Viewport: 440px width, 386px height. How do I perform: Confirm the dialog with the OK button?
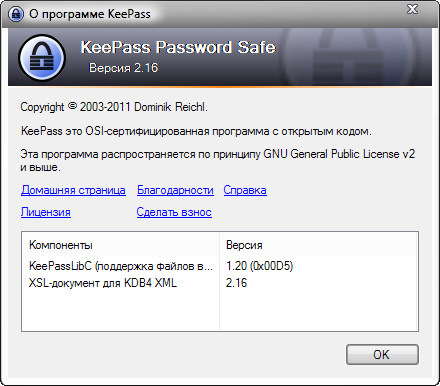click(x=382, y=355)
